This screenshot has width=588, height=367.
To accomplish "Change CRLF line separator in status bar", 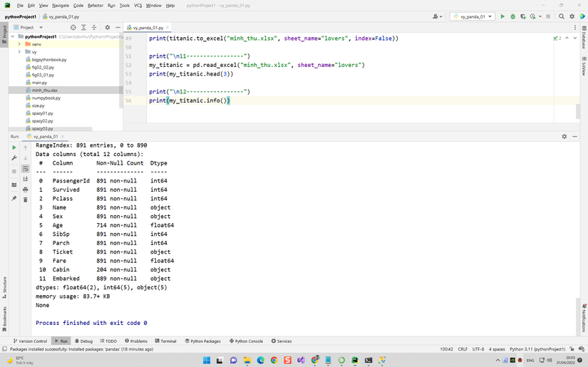I will click(x=463, y=349).
